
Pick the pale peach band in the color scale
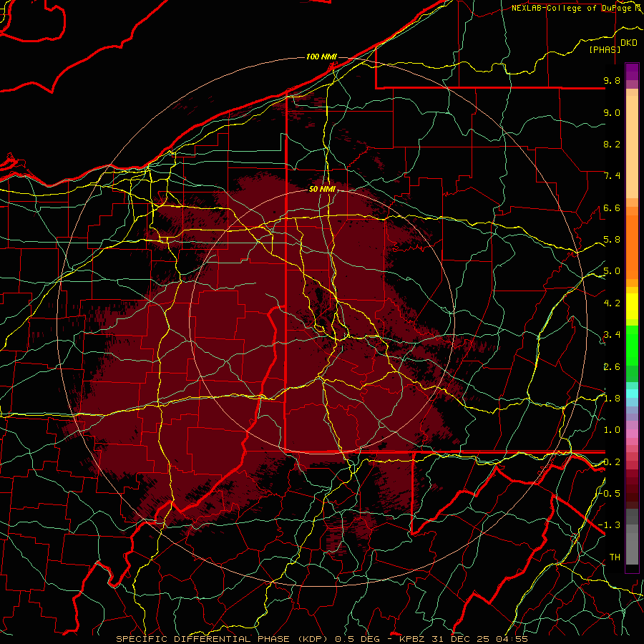pos(632,147)
